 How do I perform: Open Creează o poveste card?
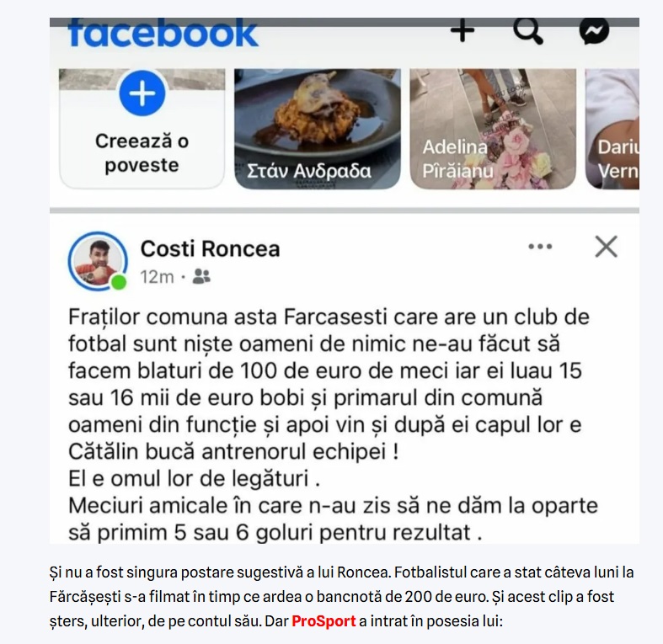click(x=142, y=129)
